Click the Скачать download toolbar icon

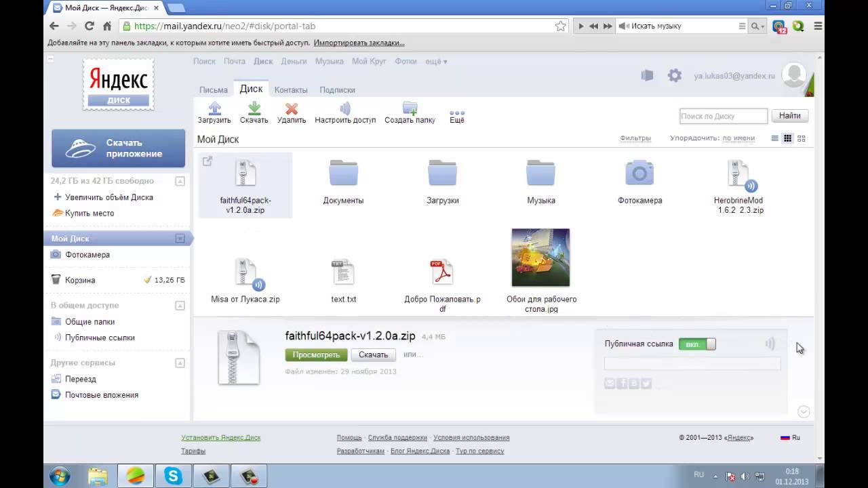pyautogui.click(x=254, y=108)
